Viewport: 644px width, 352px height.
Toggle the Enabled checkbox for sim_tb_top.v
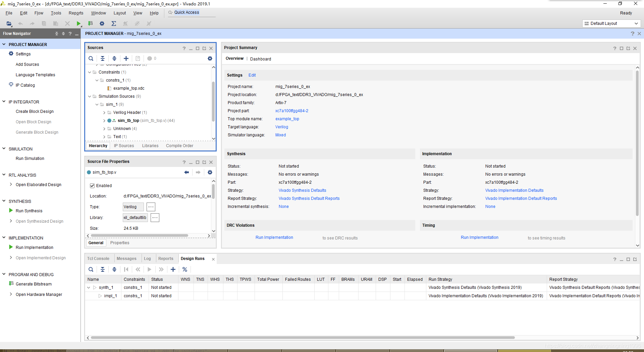tap(92, 186)
